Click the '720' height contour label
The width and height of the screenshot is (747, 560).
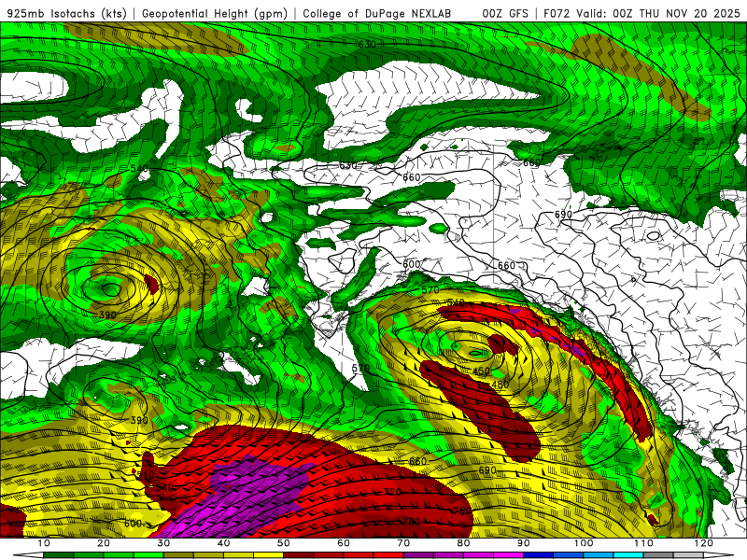(x=393, y=492)
